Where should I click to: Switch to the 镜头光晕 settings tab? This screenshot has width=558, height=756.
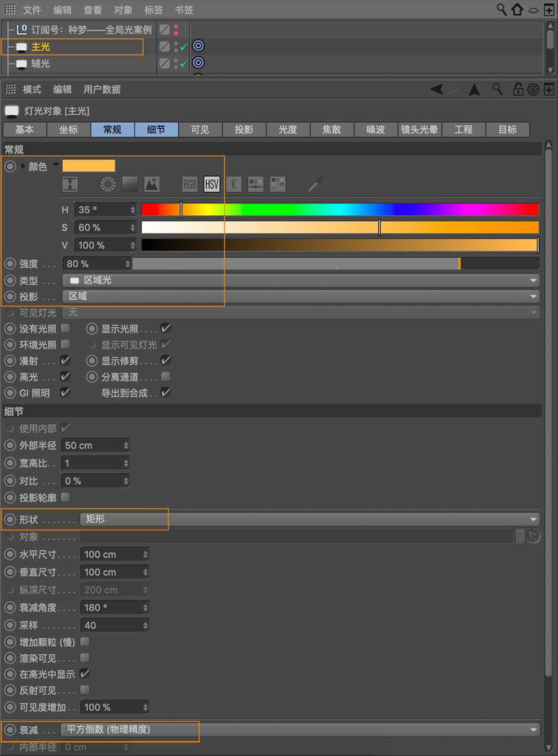point(418,130)
